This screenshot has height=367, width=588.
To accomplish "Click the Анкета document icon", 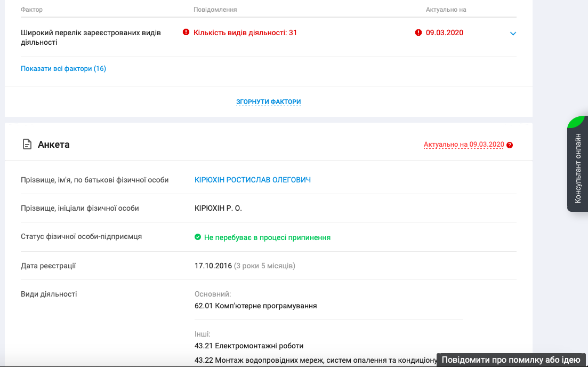I will 26,145.
